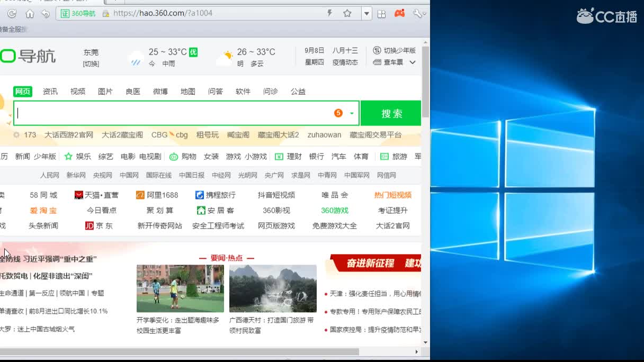
Task: Click the soccer kids news thumbnail
Action: [180, 288]
